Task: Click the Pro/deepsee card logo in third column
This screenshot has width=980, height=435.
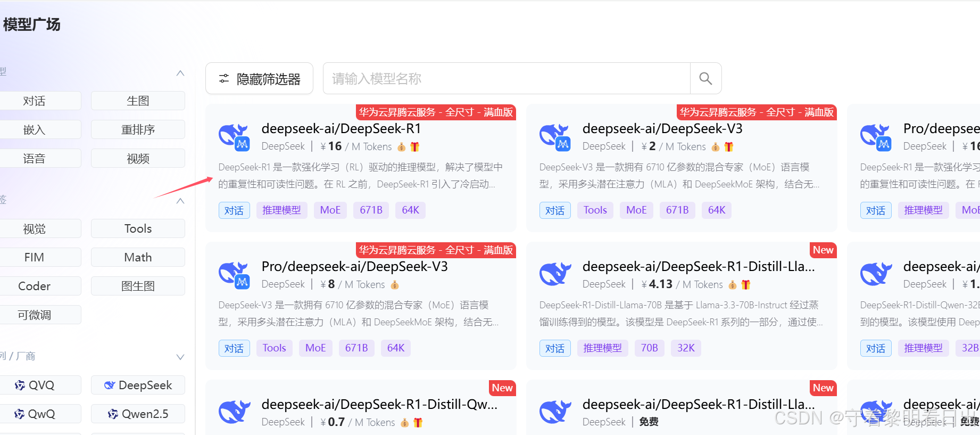Action: coord(876,137)
